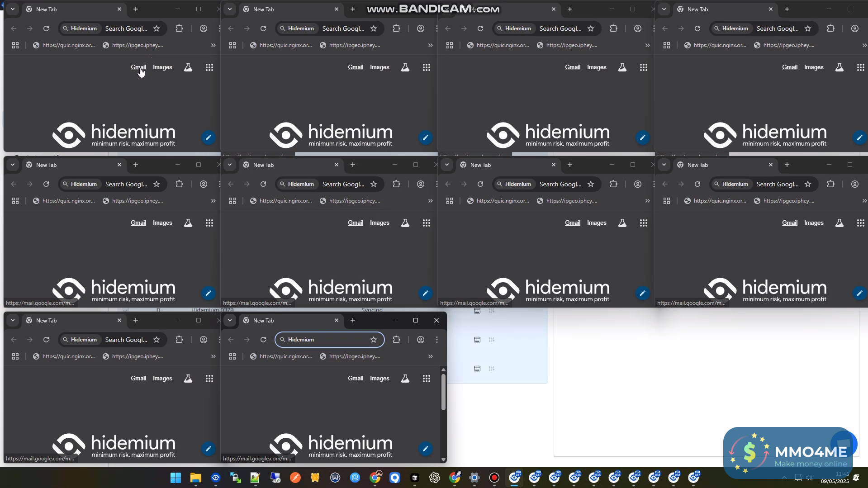
Task: Open the notification bell in system tray
Action: [856, 478]
